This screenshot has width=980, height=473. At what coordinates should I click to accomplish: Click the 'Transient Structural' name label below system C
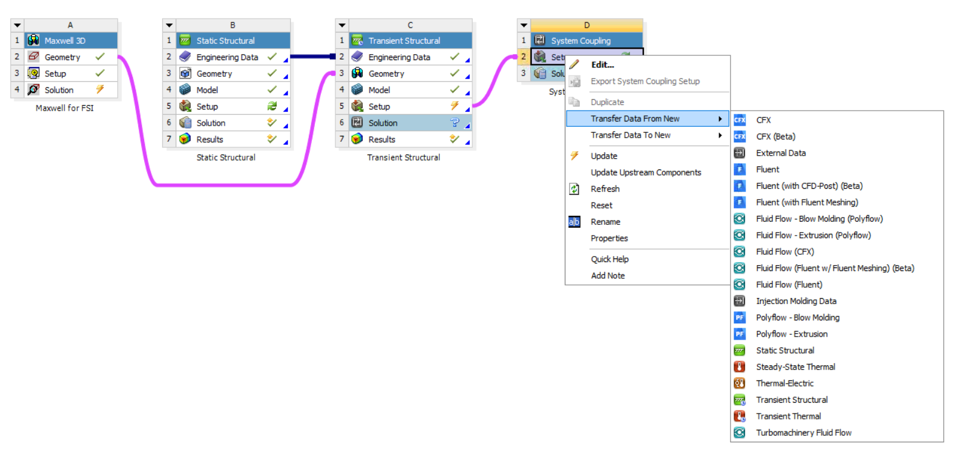[404, 157]
